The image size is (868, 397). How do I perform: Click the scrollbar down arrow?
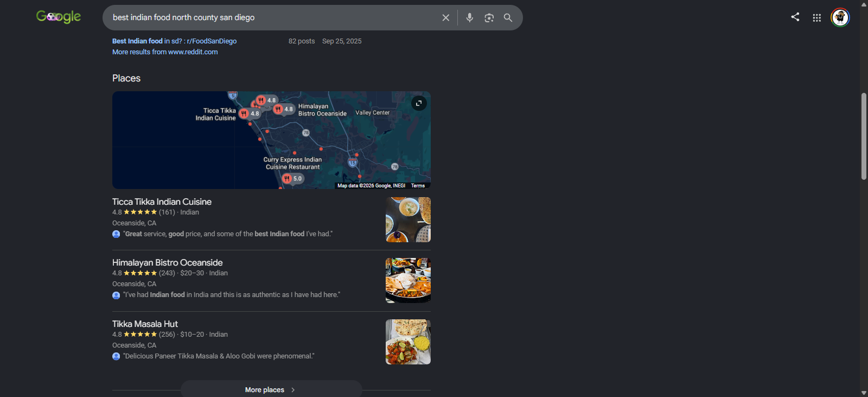click(x=864, y=393)
